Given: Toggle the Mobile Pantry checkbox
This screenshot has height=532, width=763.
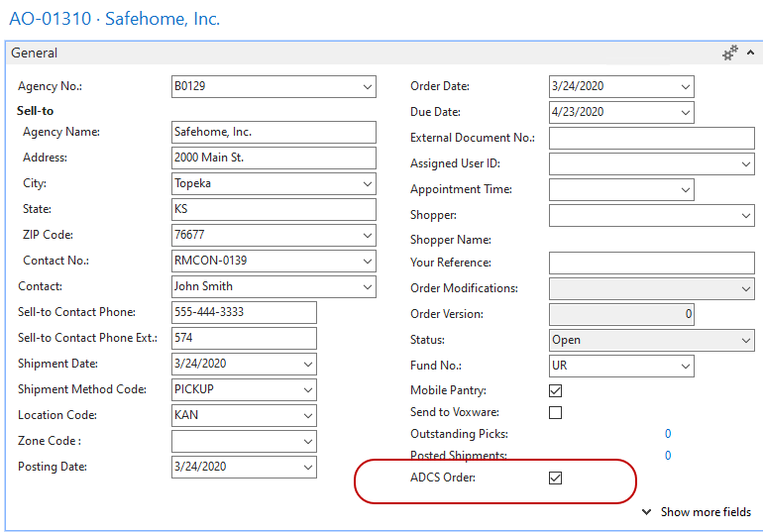Looking at the screenshot, I should [x=556, y=391].
